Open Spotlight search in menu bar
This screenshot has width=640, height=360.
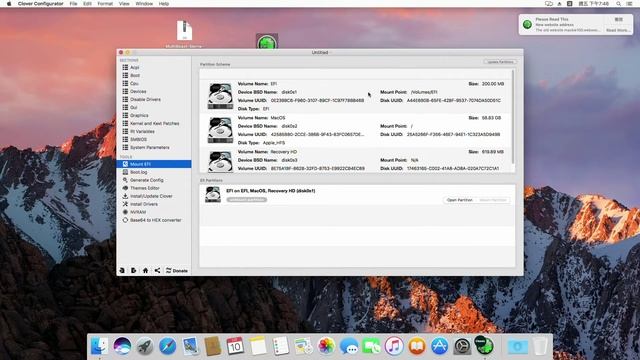coord(619,4)
